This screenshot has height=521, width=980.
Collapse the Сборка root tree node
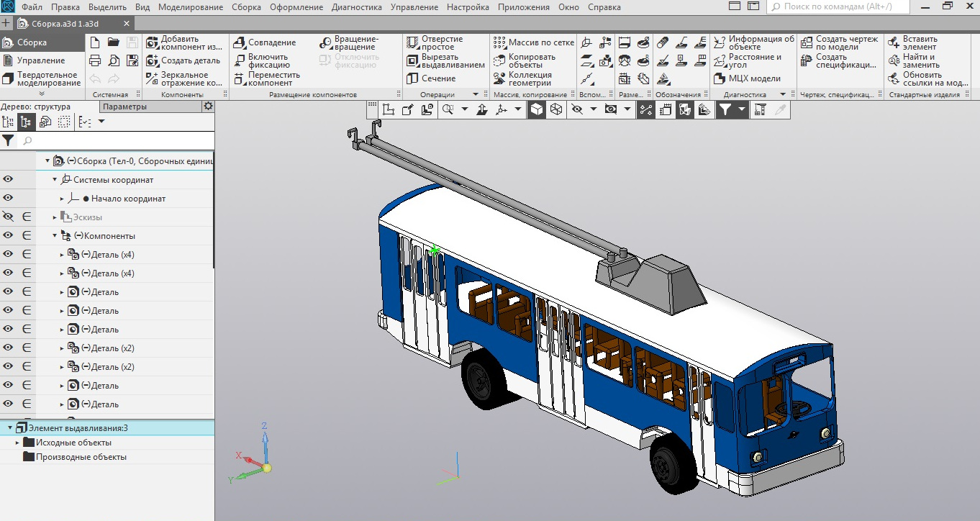pos(47,161)
